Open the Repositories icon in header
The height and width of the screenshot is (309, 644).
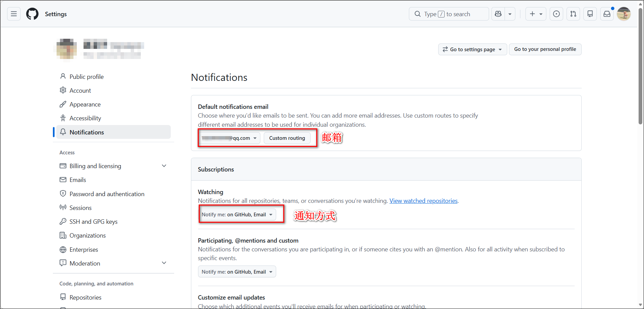pos(590,14)
